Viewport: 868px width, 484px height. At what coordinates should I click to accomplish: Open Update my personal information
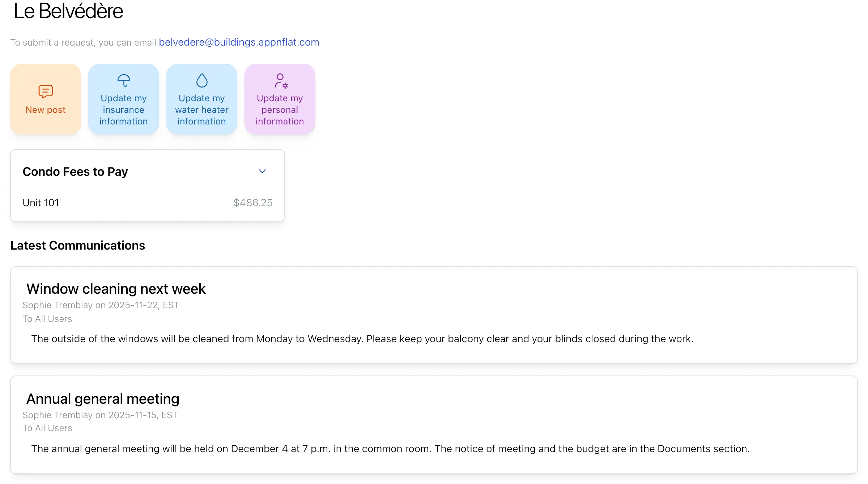(x=280, y=99)
